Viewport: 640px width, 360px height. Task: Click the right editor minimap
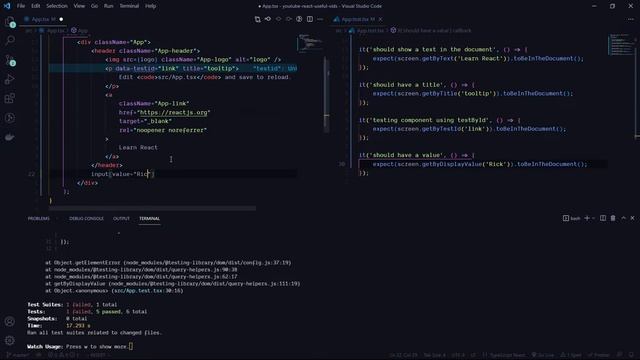[622, 44]
